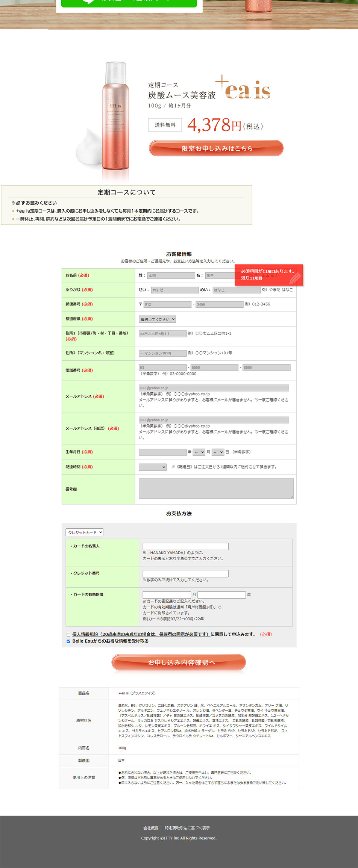
Task: Click the 炭酸ムース美容液 product title
Action: (x=182, y=95)
